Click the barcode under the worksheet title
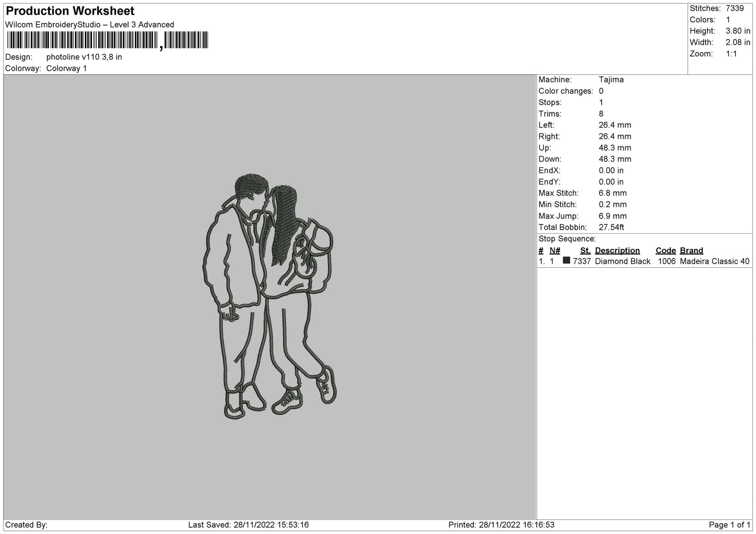Screen dimensions: 756x534 tap(108, 41)
